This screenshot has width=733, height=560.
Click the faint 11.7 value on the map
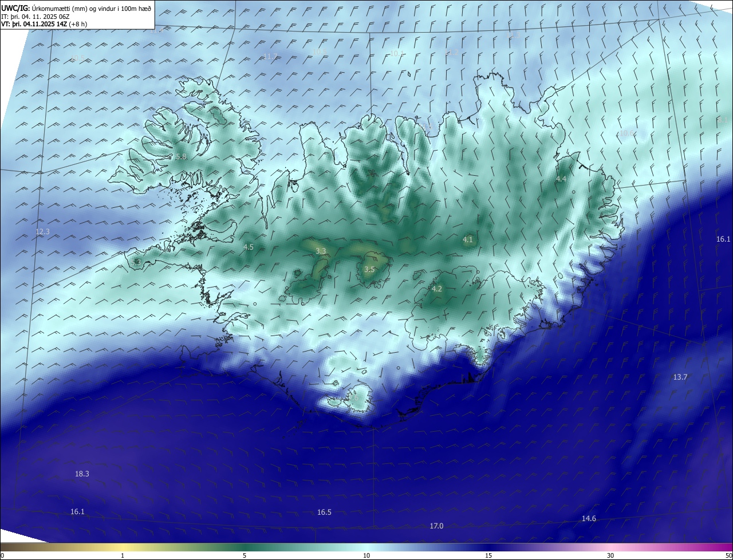pyautogui.click(x=270, y=56)
